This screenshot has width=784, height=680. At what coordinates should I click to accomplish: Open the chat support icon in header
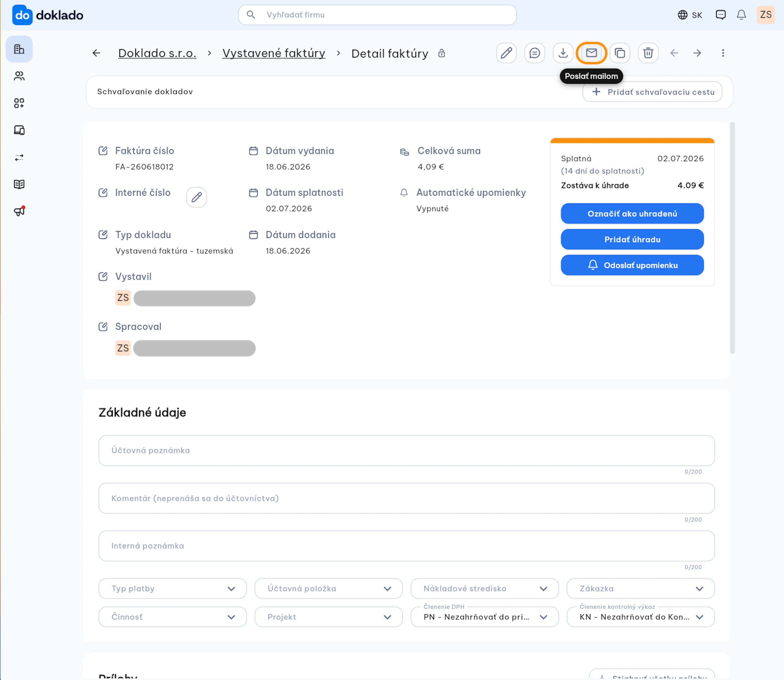tap(721, 15)
